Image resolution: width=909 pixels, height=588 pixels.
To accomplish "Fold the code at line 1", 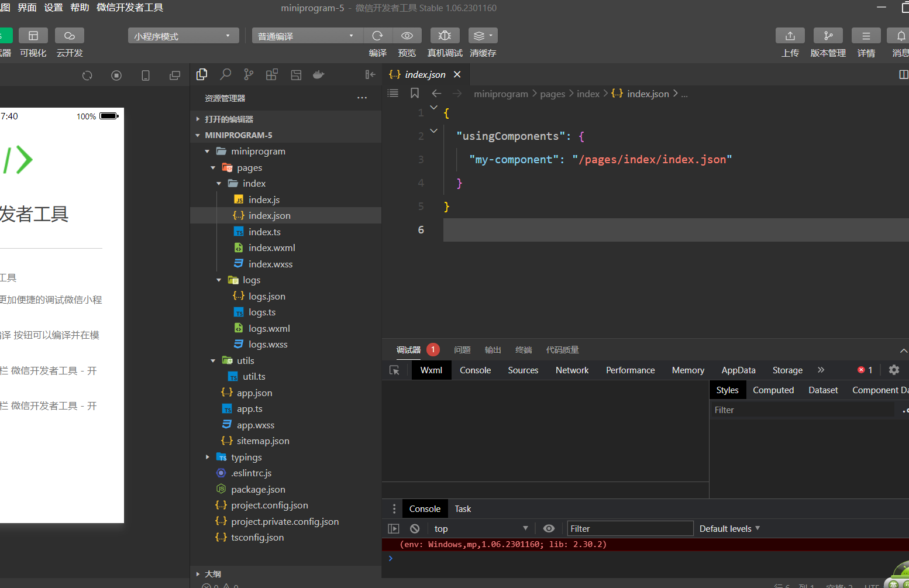I will point(433,108).
